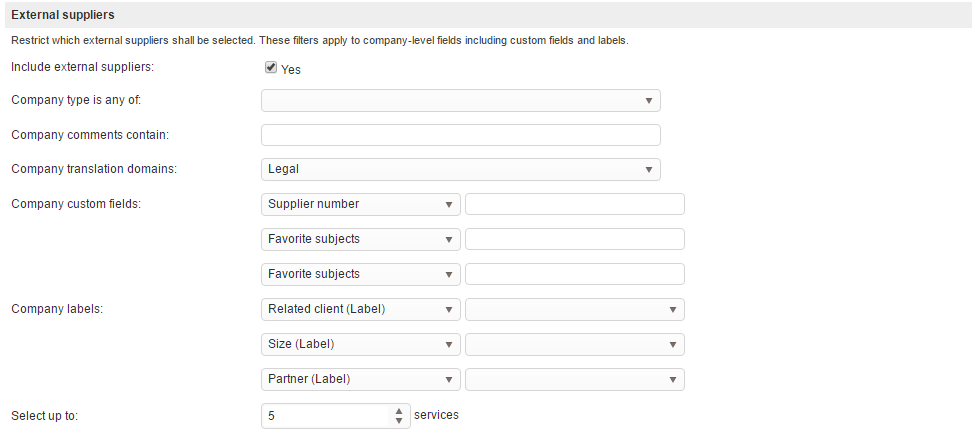This screenshot has height=444, width=979.
Task: Click the text field next to Supplier number
Action: (575, 204)
